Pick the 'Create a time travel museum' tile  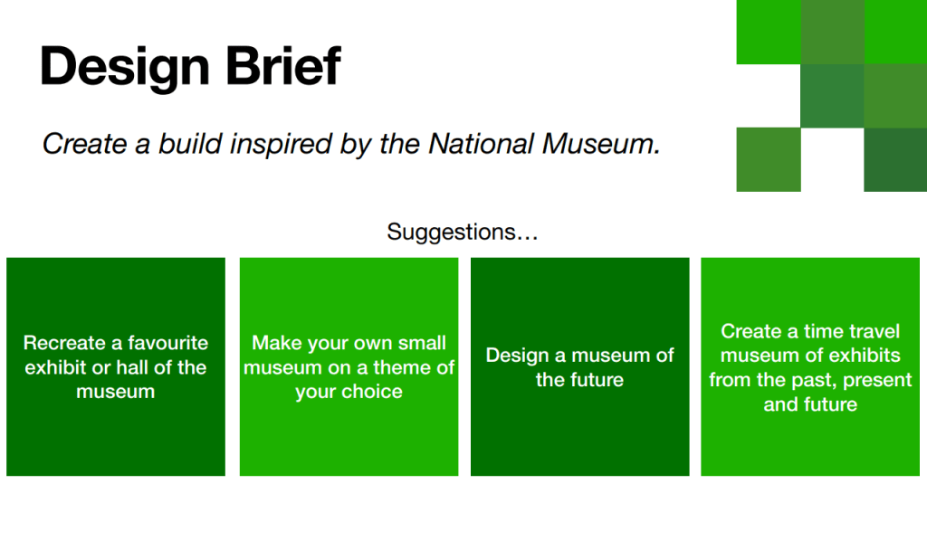pos(810,366)
